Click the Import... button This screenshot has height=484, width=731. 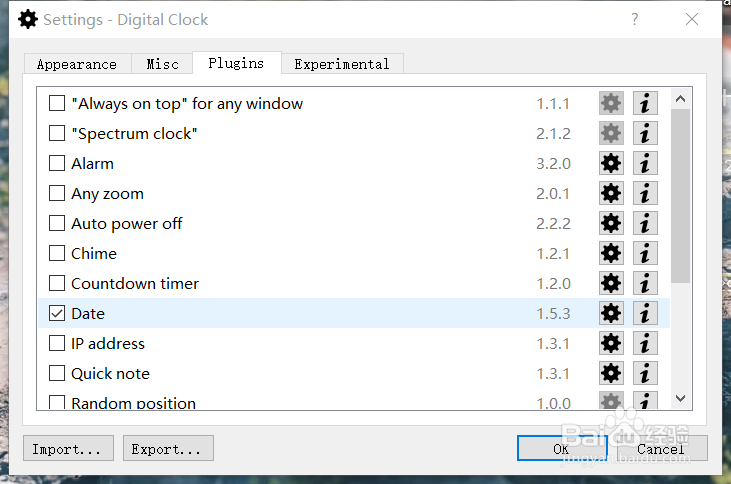point(68,449)
